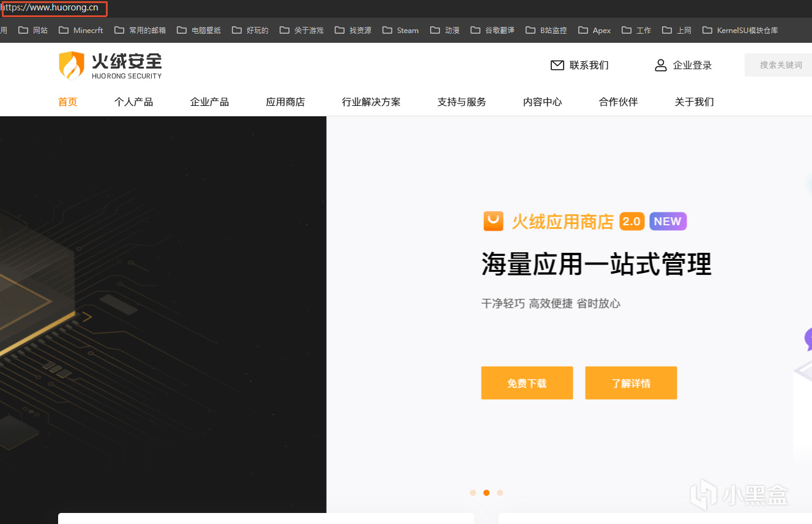This screenshot has height=524, width=812.
Task: Open the 动漫 bookmark folder
Action: [x=445, y=30]
